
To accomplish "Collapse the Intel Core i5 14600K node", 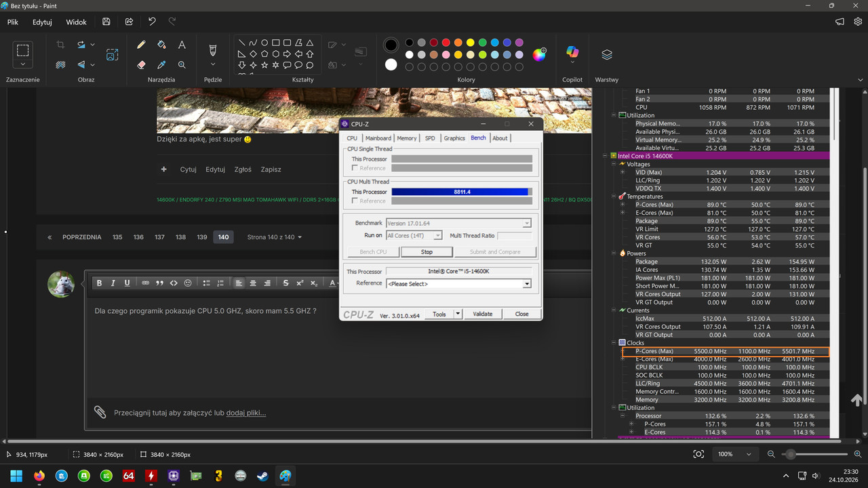I will click(606, 156).
